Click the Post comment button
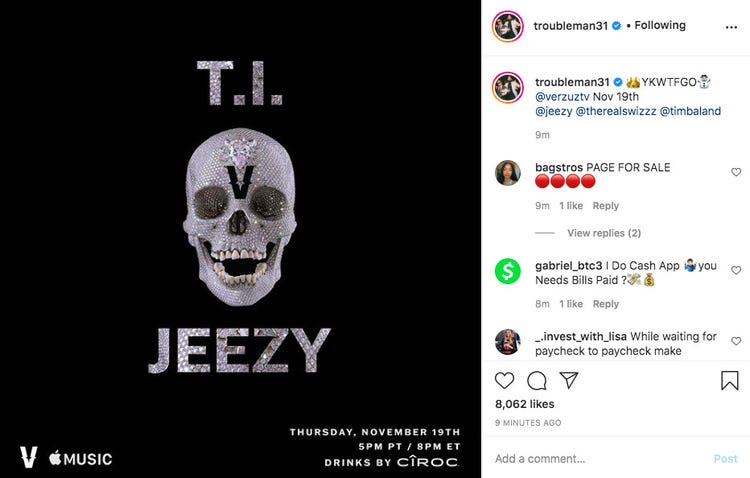Viewport: 750px width, 478px height. point(725,459)
